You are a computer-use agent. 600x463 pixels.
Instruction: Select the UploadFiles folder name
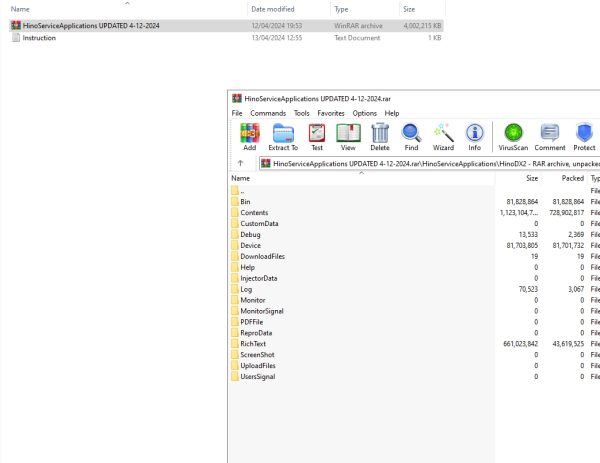258,365
